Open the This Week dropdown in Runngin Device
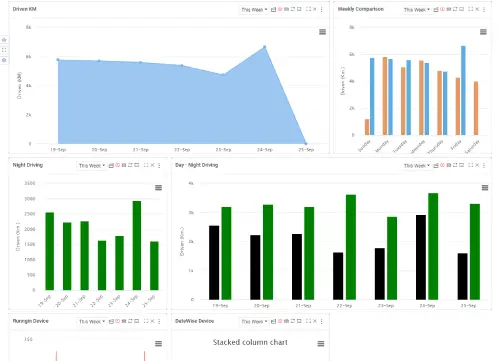This screenshot has width=500, height=361. [x=92, y=321]
